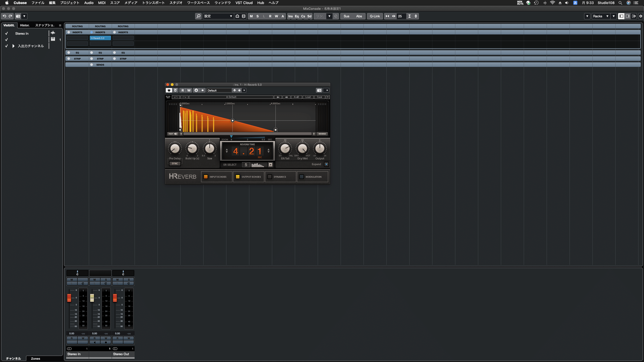
Task: Open the スタジオ menu
Action: (x=176, y=3)
